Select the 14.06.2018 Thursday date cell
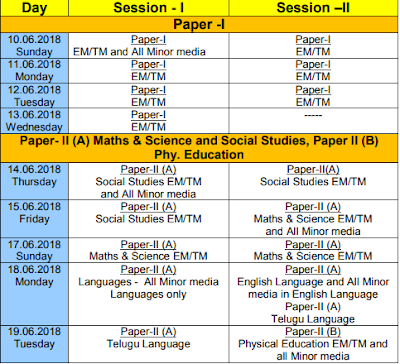 (x=34, y=181)
